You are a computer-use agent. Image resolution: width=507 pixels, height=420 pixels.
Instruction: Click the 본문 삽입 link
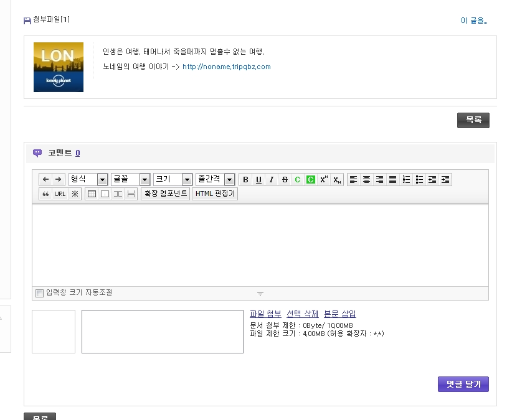tap(340, 314)
